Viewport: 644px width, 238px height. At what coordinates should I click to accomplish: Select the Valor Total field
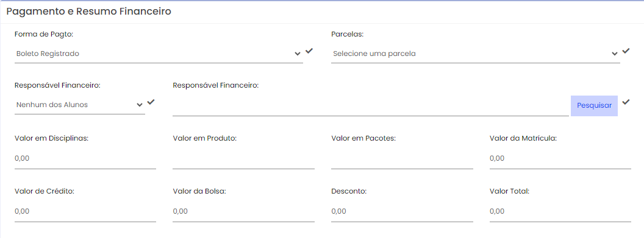tap(560, 212)
